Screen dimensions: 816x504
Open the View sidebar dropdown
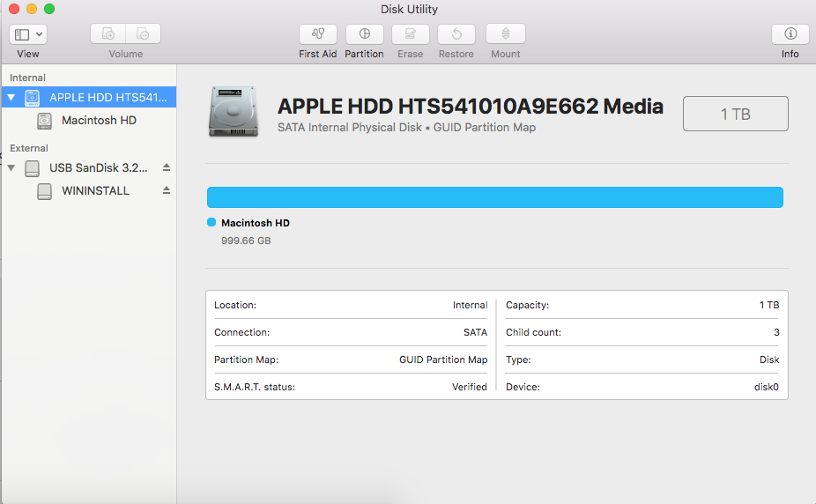[28, 35]
